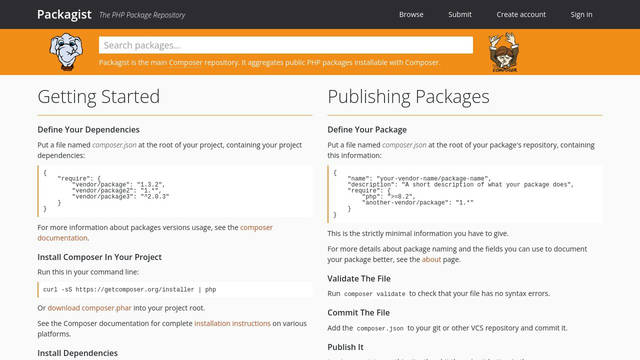
Task: Click the require dependencies JSON code block
Action: tap(175, 191)
